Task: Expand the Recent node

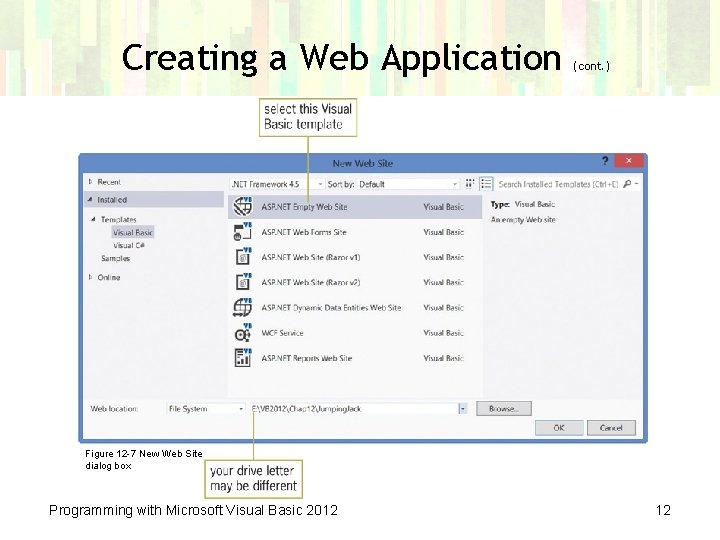Action: point(90,182)
